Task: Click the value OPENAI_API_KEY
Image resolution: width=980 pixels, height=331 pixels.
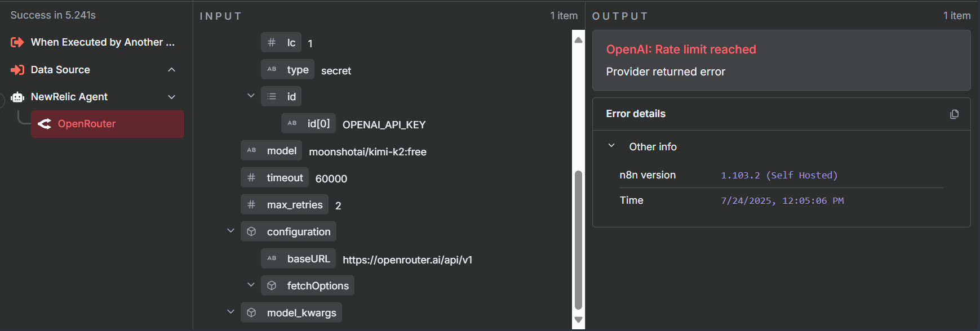Action: coord(384,125)
